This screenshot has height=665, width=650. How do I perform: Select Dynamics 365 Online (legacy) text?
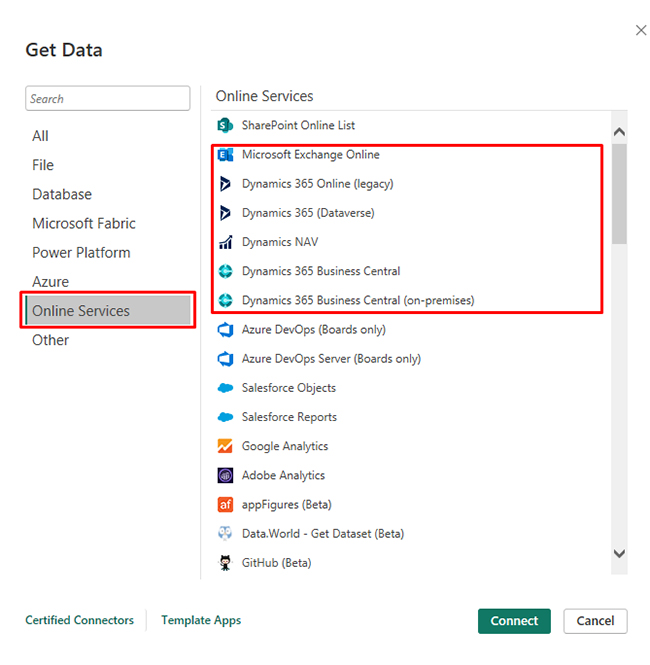point(318,184)
